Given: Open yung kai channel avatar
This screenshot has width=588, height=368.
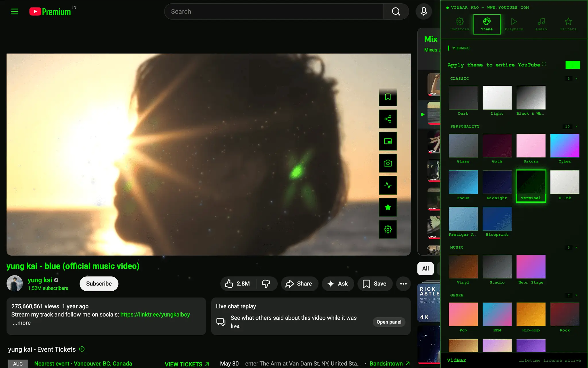Looking at the screenshot, I should pyautogui.click(x=15, y=283).
